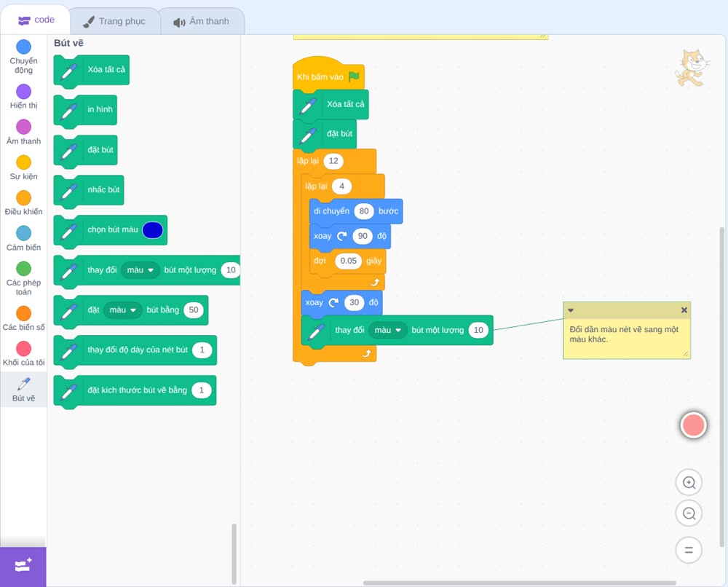The image size is (728, 587).
Task: Open màu dropdown in palette thay đổi block
Action: [141, 269]
